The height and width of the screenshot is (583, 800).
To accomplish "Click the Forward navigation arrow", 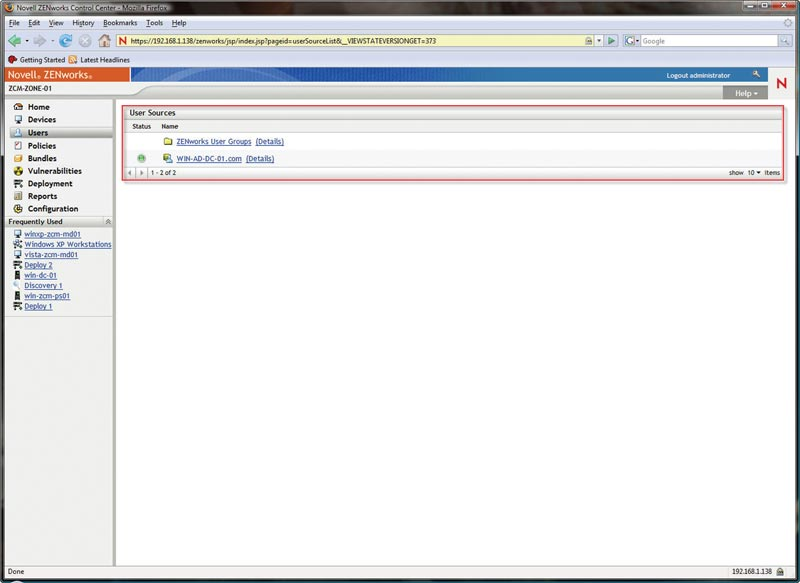I will click(39, 41).
